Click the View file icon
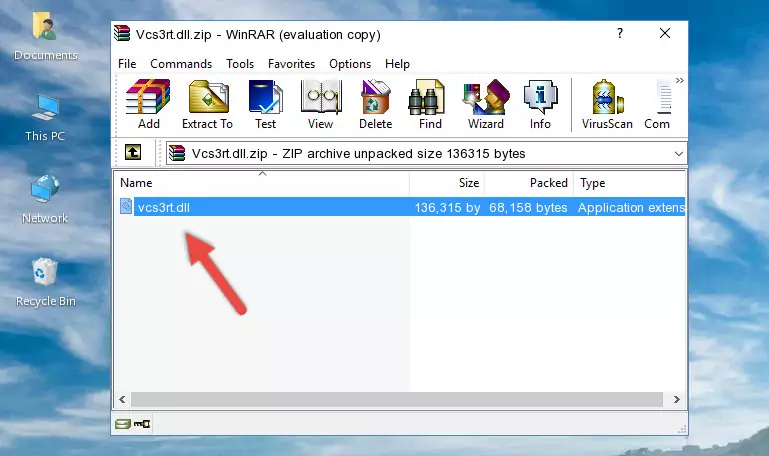The width and height of the screenshot is (769, 456). (321, 104)
